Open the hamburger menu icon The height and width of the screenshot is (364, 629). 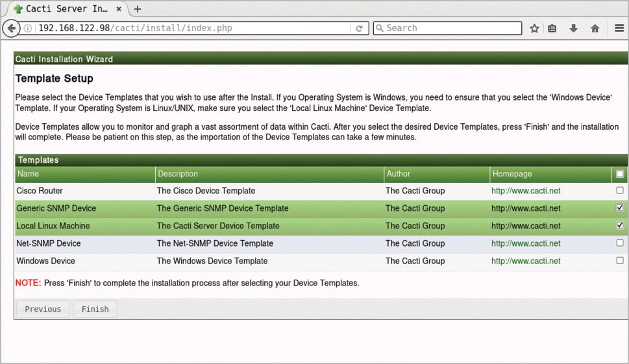[619, 29]
